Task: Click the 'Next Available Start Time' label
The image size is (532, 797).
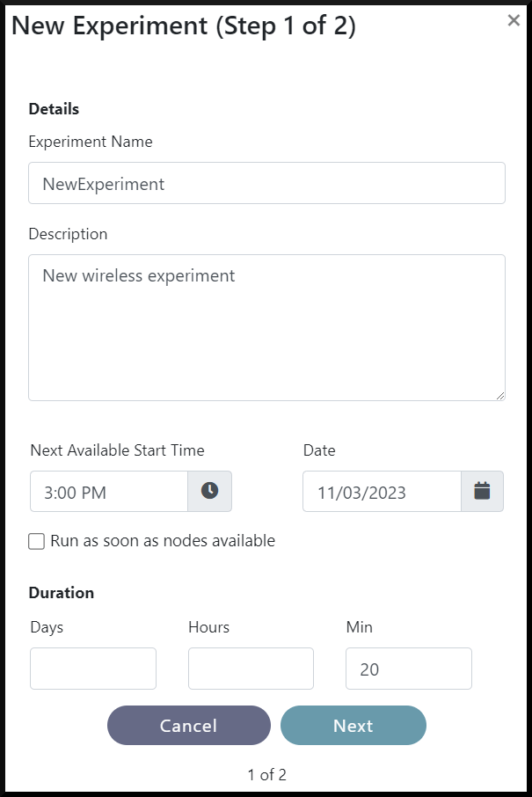Action: (x=117, y=450)
